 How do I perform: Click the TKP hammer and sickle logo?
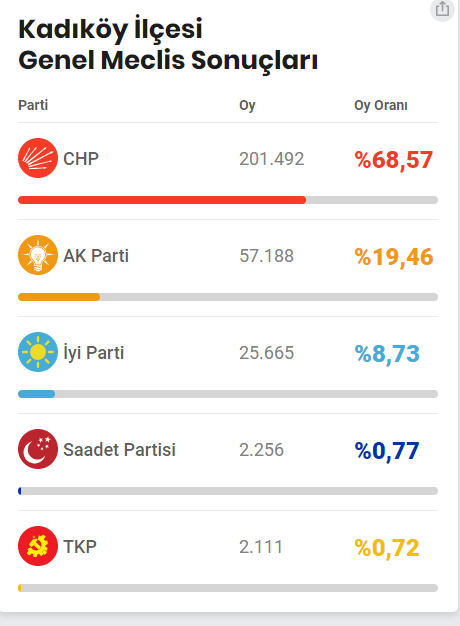pos(38,546)
